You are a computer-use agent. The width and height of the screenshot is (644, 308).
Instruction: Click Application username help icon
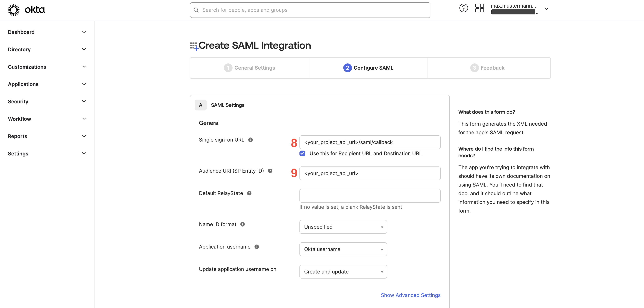click(257, 247)
